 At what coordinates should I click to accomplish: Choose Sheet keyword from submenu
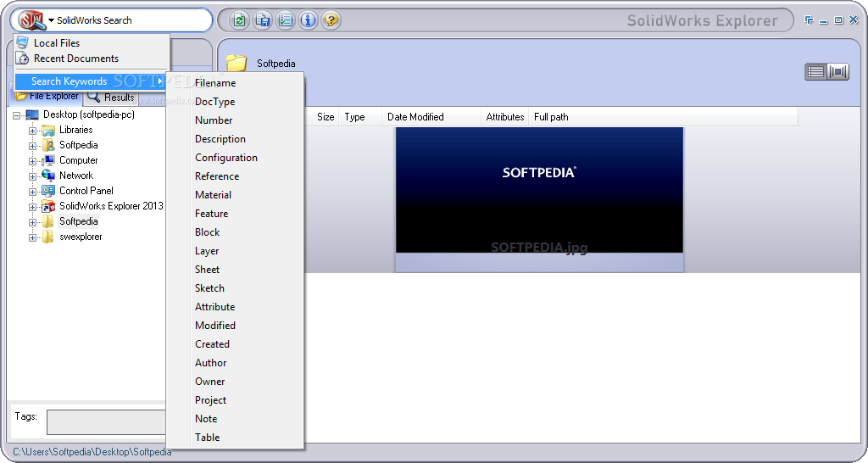click(235, 269)
